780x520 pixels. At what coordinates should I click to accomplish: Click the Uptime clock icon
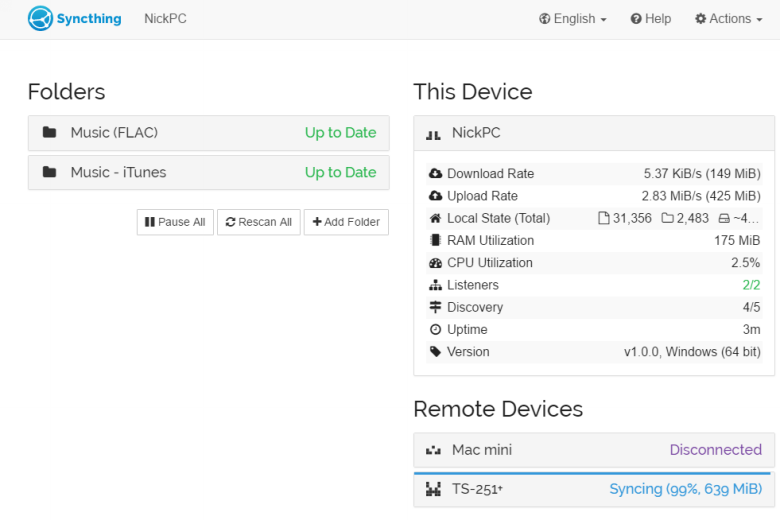(435, 329)
